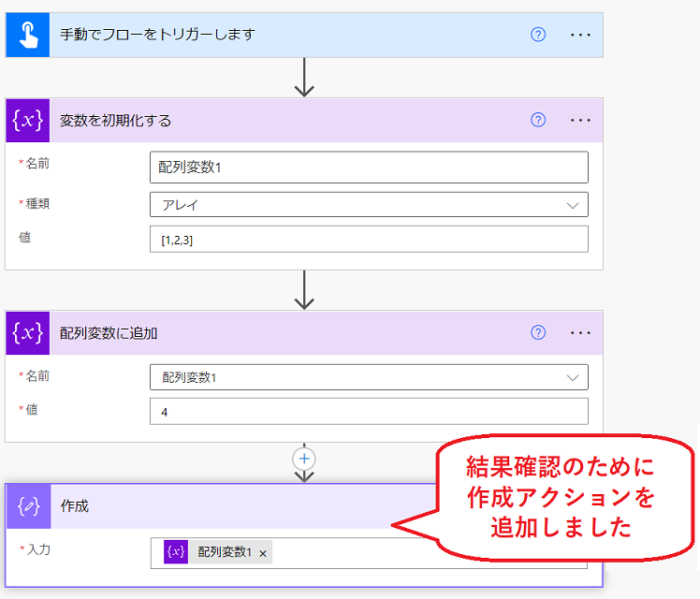This screenshot has width=700, height=599.
Task: Open the 変数を初期化する ellipsis menu
Action: click(x=580, y=121)
